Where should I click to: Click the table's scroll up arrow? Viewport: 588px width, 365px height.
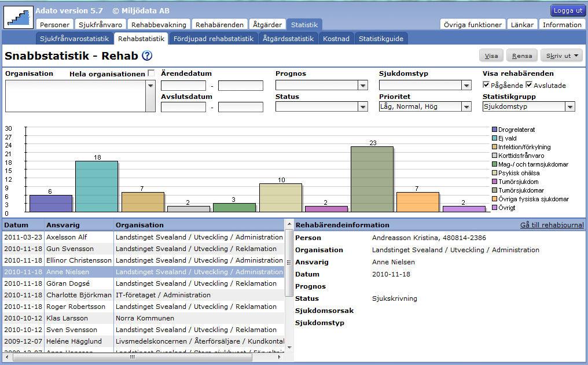click(289, 224)
